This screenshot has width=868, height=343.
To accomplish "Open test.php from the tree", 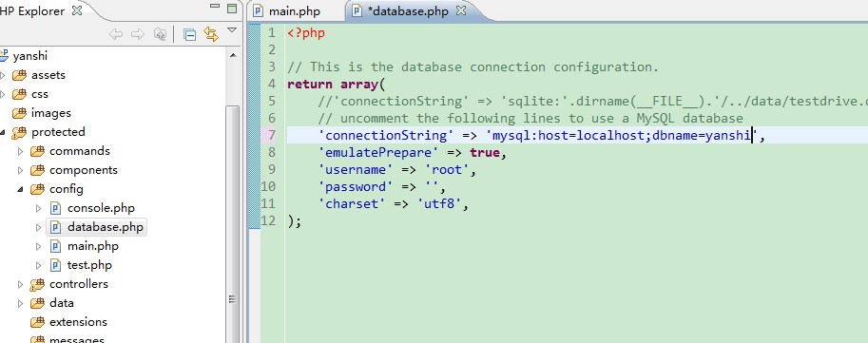I will 89,265.
